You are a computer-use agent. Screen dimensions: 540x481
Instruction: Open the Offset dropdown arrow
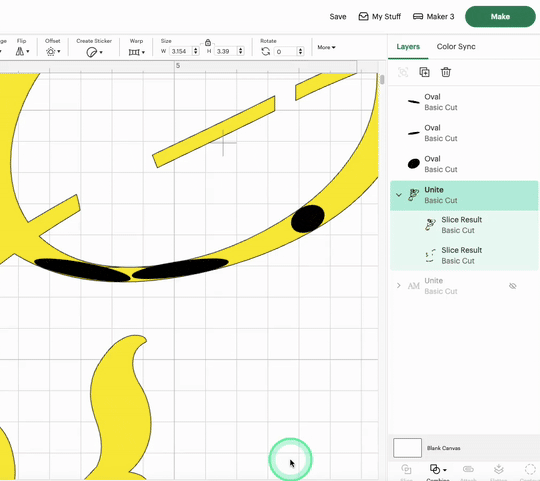[x=59, y=52]
